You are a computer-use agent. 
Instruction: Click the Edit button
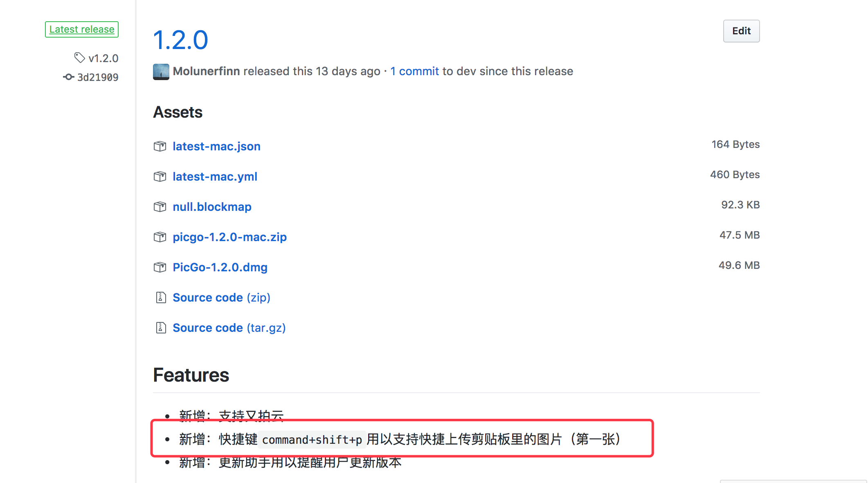(741, 31)
